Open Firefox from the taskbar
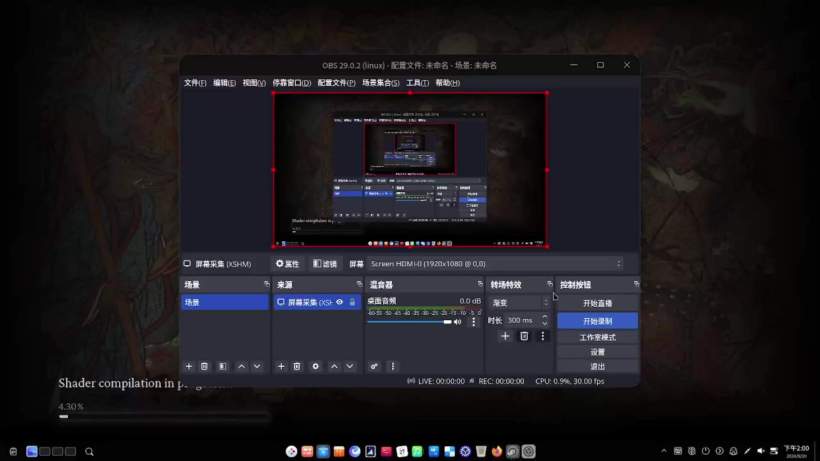The height and width of the screenshot is (461, 820). coord(497,451)
